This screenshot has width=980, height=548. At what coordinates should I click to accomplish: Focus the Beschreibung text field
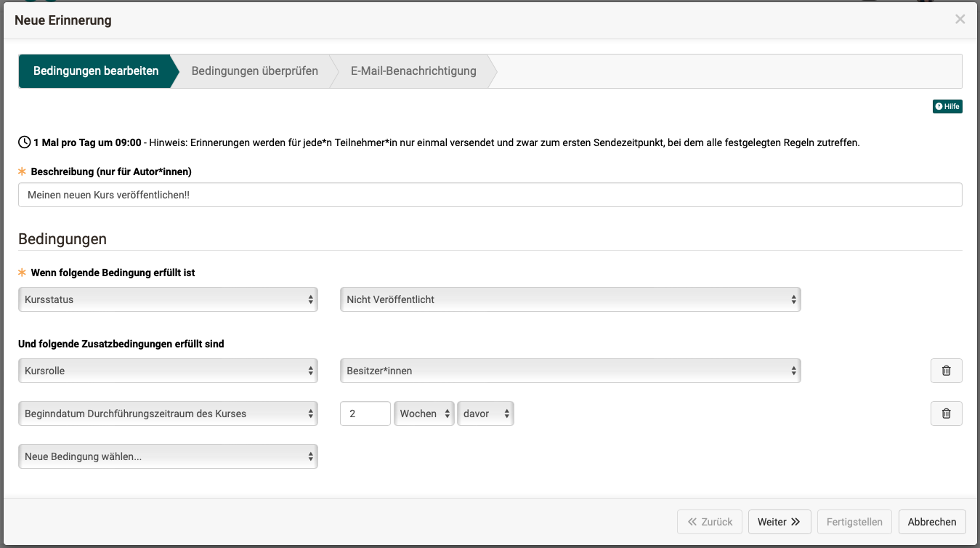(490, 195)
